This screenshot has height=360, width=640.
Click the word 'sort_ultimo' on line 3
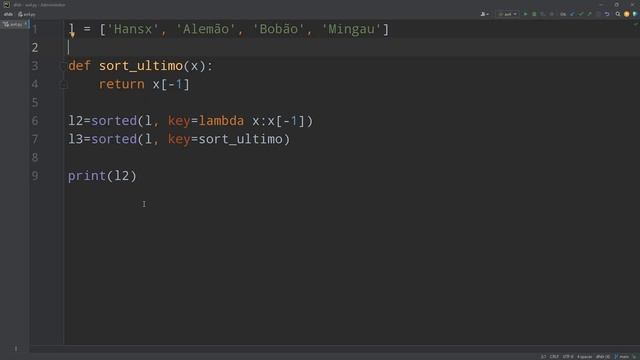click(141, 66)
